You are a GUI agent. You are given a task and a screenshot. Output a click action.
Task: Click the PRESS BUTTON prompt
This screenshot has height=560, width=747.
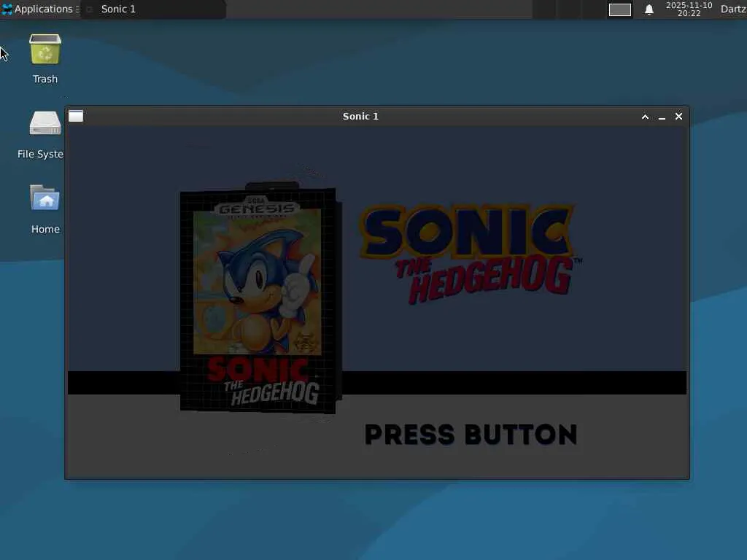(x=471, y=435)
